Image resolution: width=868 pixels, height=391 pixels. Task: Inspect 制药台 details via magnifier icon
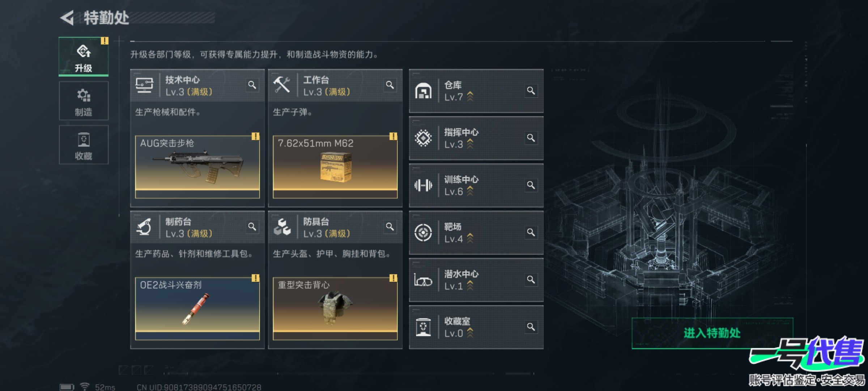tap(252, 227)
